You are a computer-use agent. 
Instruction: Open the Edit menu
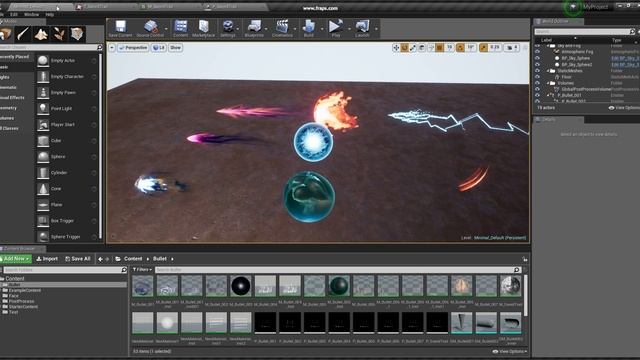pos(14,14)
